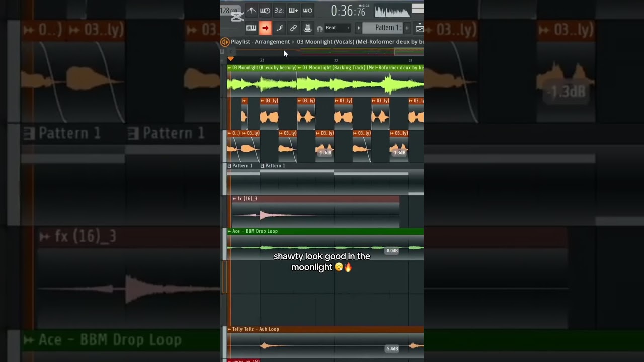
Task: Toggle loop recording icon
Action: point(307,10)
